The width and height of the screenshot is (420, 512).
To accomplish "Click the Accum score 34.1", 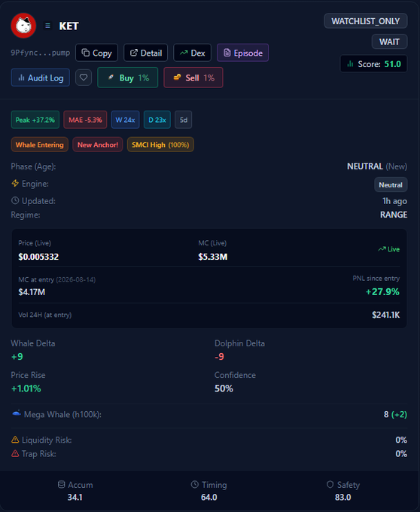I will point(75,497).
